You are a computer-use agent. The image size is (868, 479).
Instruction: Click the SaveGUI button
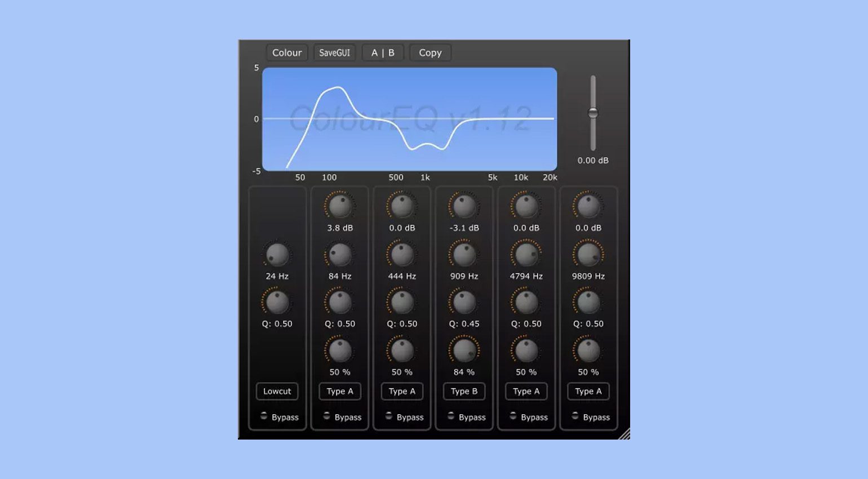(335, 52)
